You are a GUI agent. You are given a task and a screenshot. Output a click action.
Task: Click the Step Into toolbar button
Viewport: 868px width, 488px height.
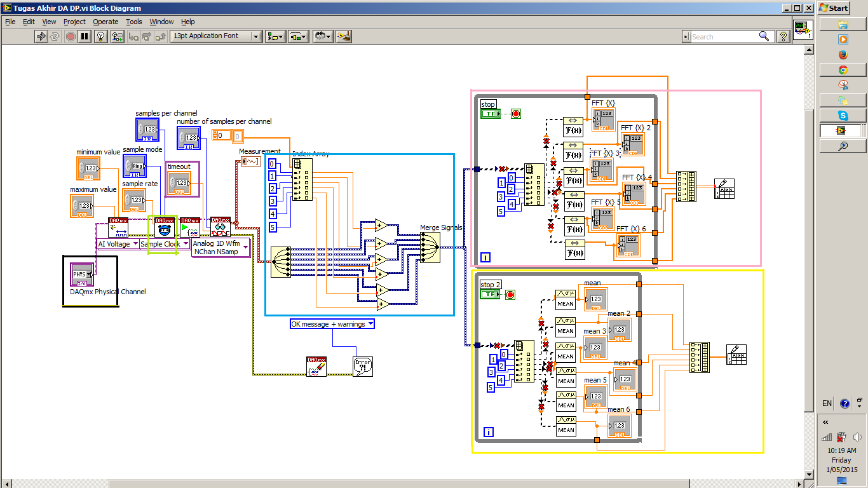pos(133,36)
